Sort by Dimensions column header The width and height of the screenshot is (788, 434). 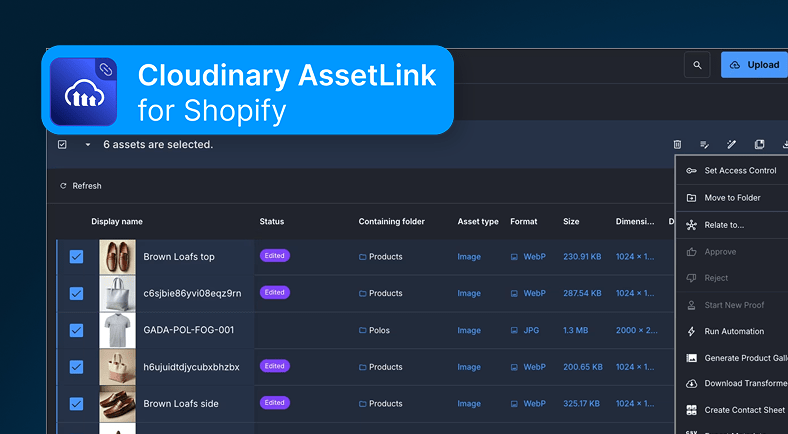[x=635, y=222]
